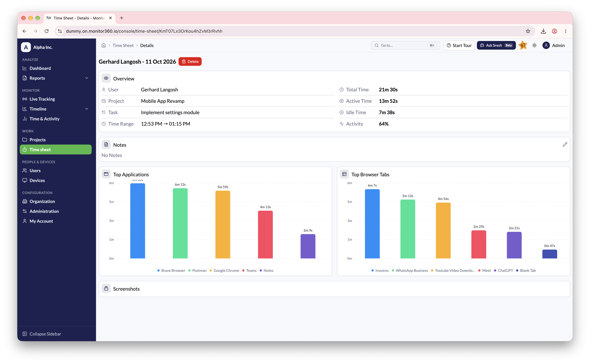Bookmark this page with star icon
Screen dimensions: 590x364
point(528,31)
